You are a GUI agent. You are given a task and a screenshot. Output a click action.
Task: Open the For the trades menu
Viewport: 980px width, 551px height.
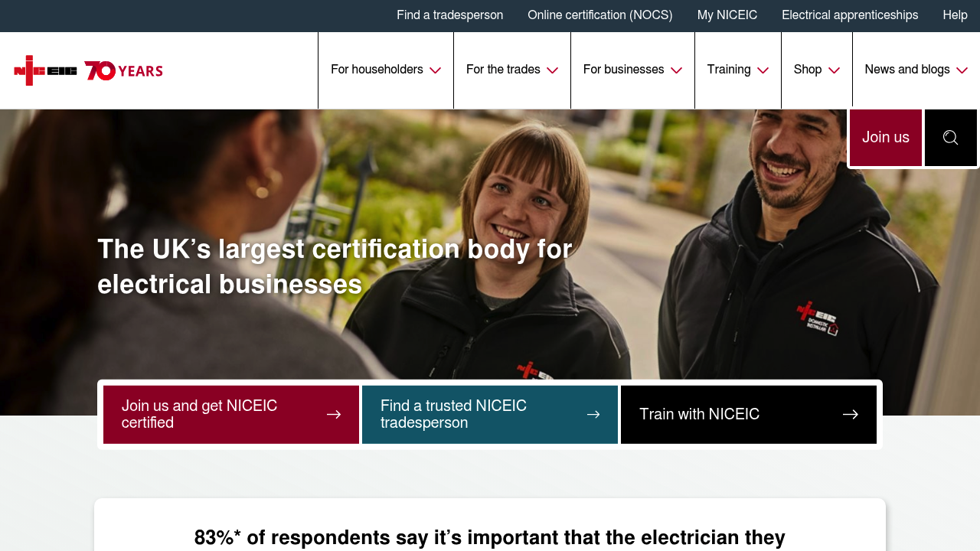tap(512, 70)
